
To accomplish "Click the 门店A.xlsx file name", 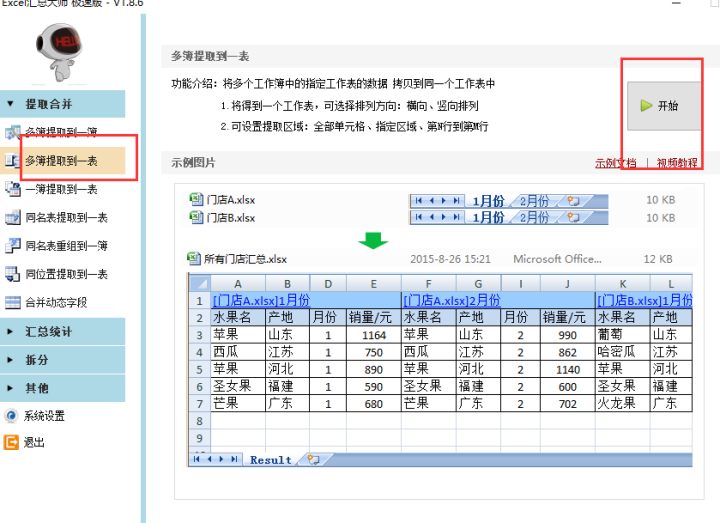I will click(x=231, y=200).
